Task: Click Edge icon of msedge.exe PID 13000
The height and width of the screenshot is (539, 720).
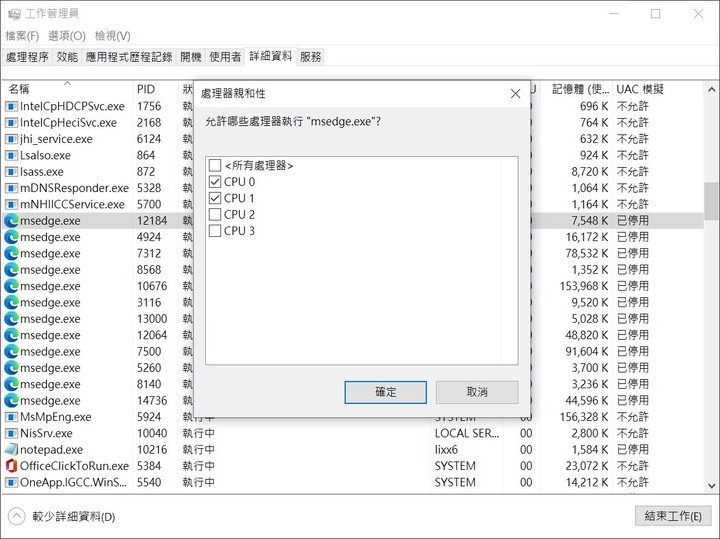Action: [11, 319]
